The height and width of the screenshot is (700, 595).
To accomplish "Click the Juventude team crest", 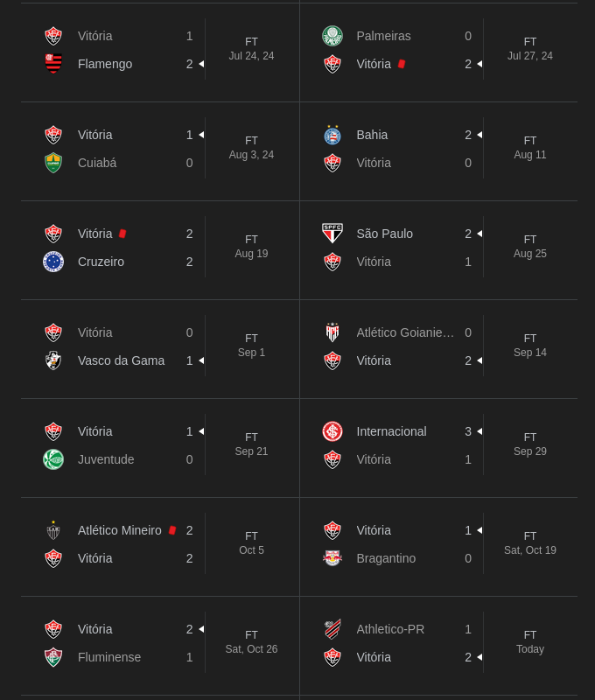I will [x=53, y=459].
